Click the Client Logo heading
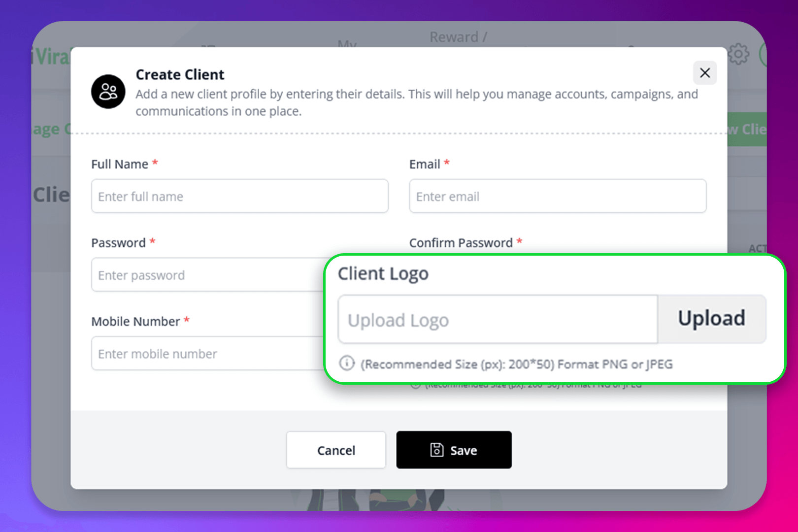The image size is (798, 532). coord(383,273)
